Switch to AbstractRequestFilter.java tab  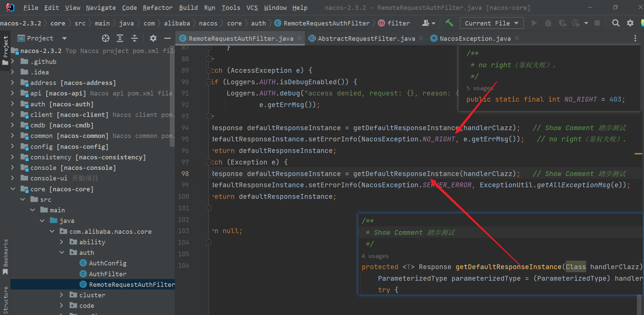pyautogui.click(x=366, y=38)
